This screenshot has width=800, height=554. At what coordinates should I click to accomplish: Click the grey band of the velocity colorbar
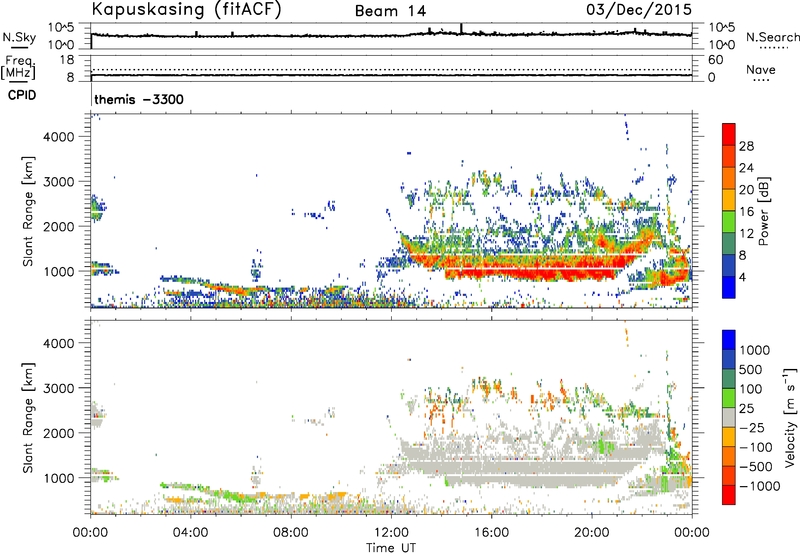729,417
